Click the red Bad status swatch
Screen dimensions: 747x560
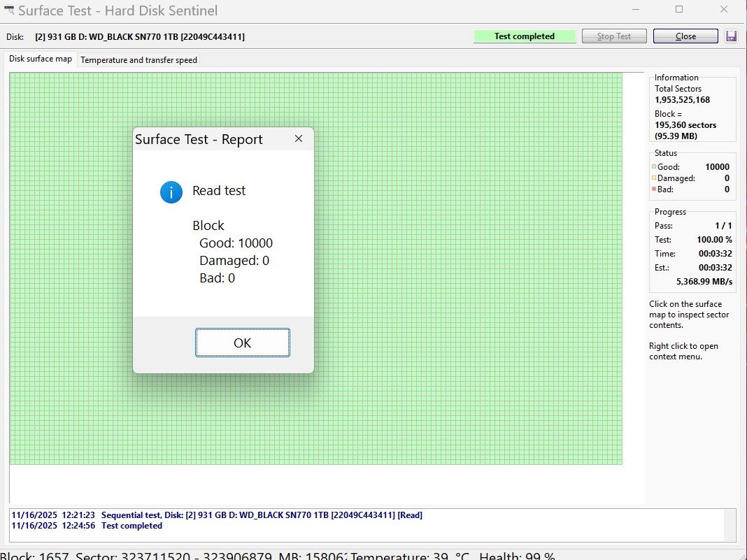pyautogui.click(x=654, y=189)
